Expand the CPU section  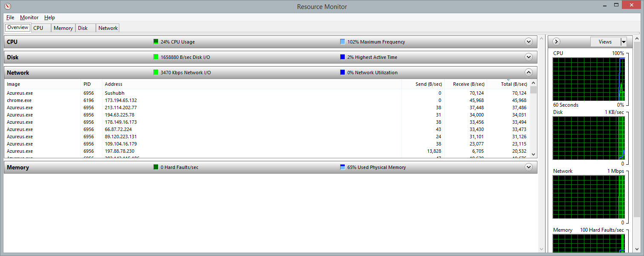click(528, 42)
